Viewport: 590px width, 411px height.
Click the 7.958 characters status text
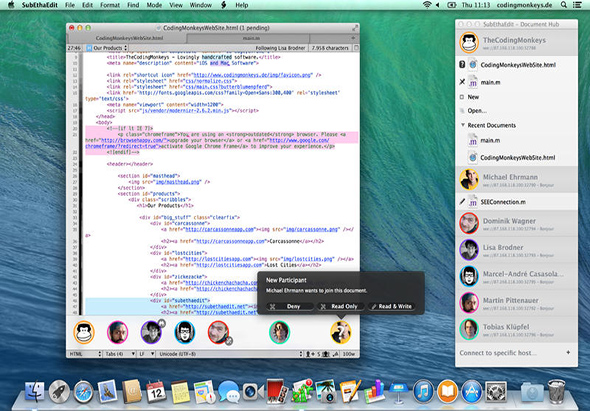tap(330, 48)
